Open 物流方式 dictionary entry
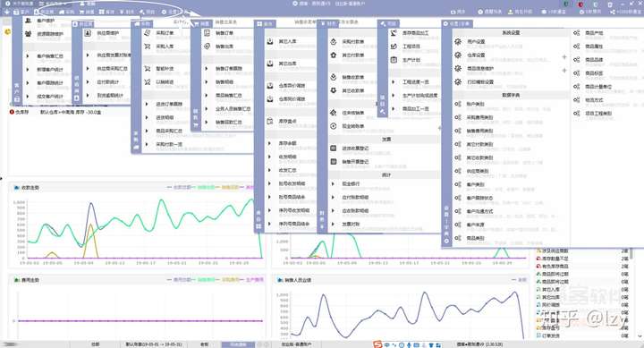This screenshot has height=348, width=644. (594, 100)
